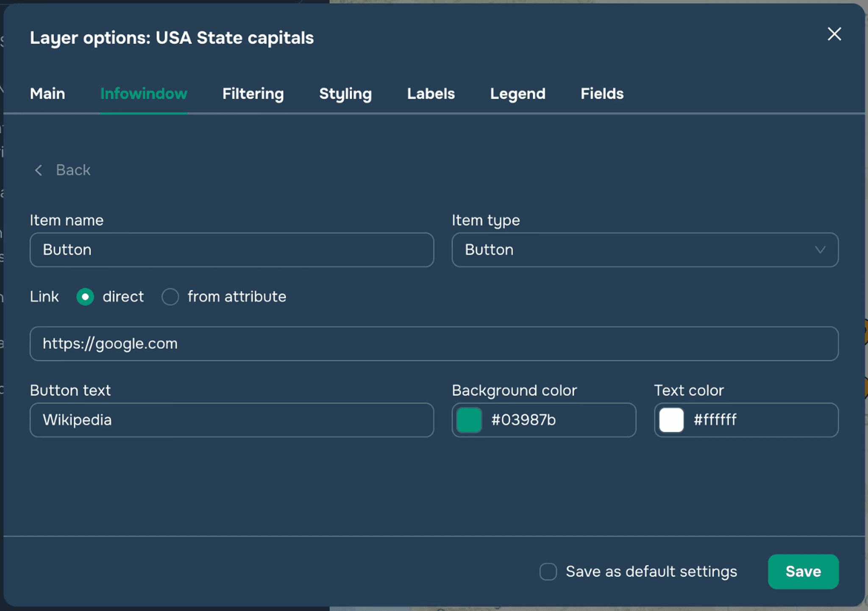Close the Layer options dialog
868x611 pixels.
(x=834, y=34)
